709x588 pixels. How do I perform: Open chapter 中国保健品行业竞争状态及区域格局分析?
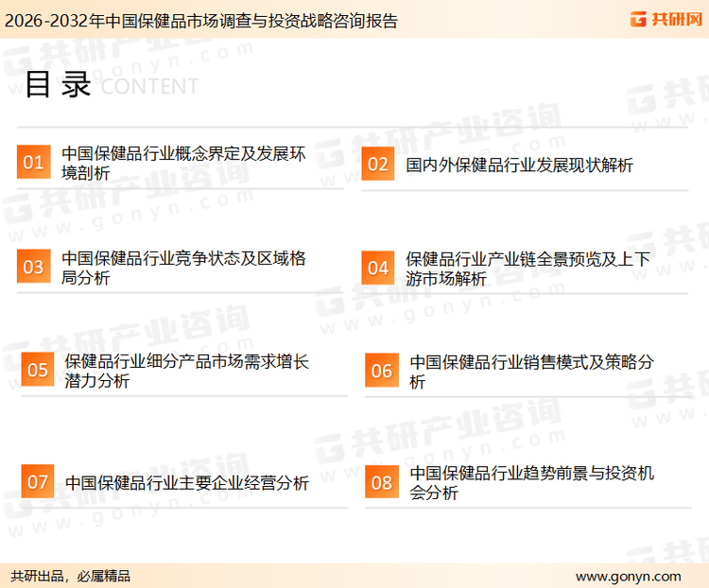pyautogui.click(x=183, y=268)
